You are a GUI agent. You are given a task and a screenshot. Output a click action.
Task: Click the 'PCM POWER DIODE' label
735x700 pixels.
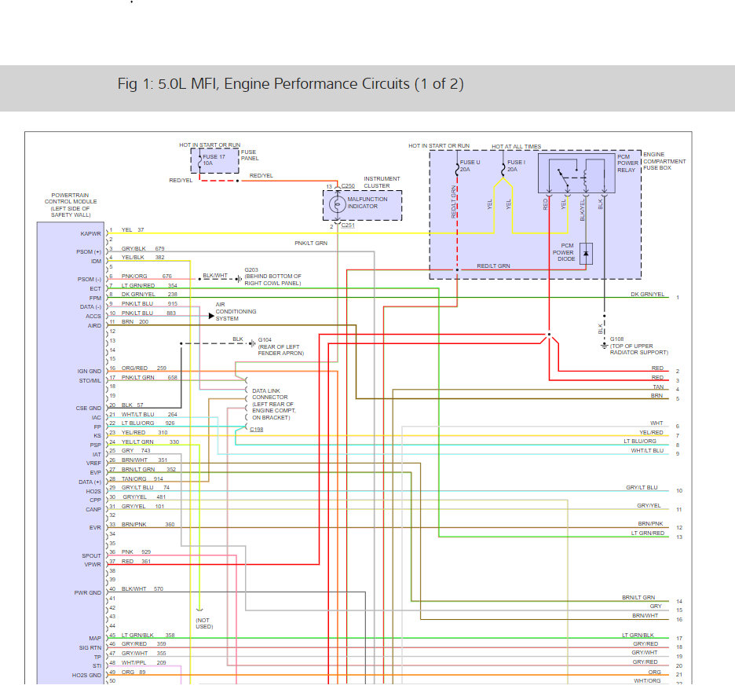[564, 252]
